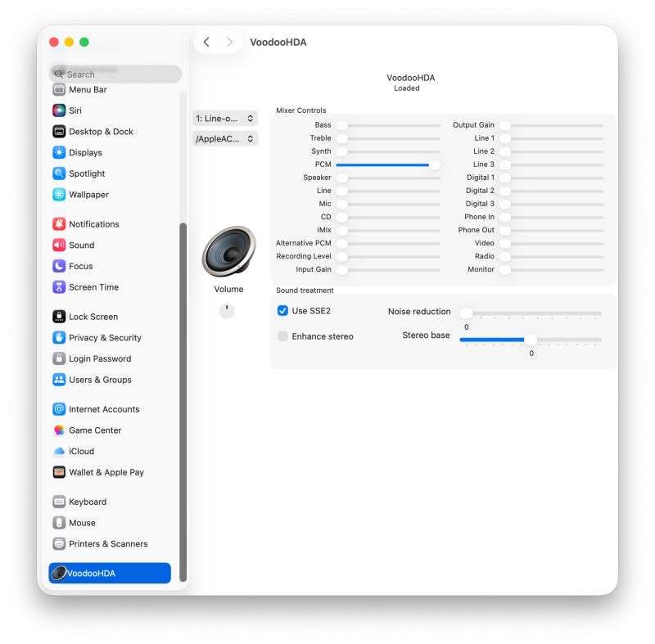Open the 1: Line-o... output dropdown
This screenshot has width=655, height=644.
[226, 119]
